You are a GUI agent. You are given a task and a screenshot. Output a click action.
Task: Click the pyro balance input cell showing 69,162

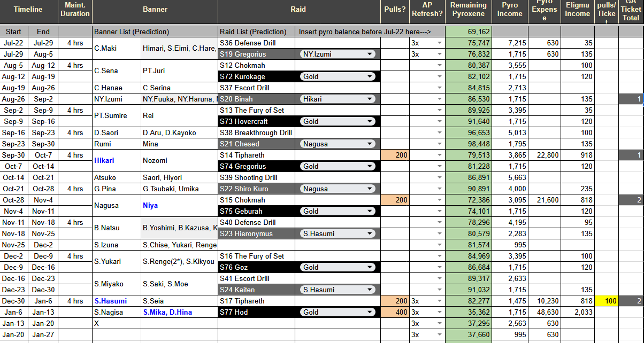tap(468, 32)
